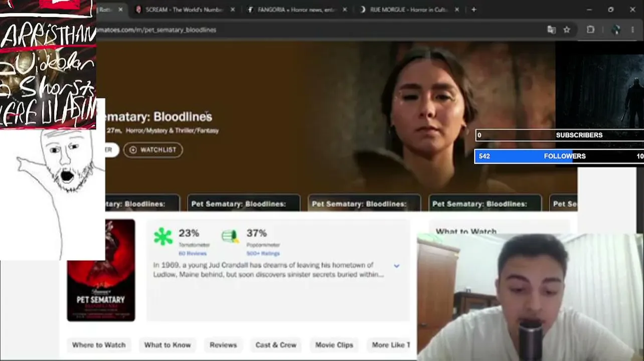Click the FANGORIA tab favicon
The width and height of the screenshot is (644, 361).
click(250, 10)
